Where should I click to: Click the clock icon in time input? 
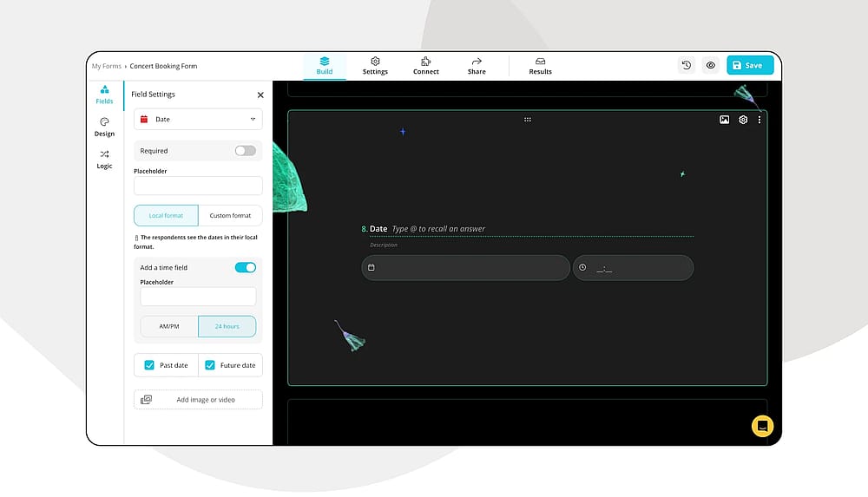click(x=582, y=267)
